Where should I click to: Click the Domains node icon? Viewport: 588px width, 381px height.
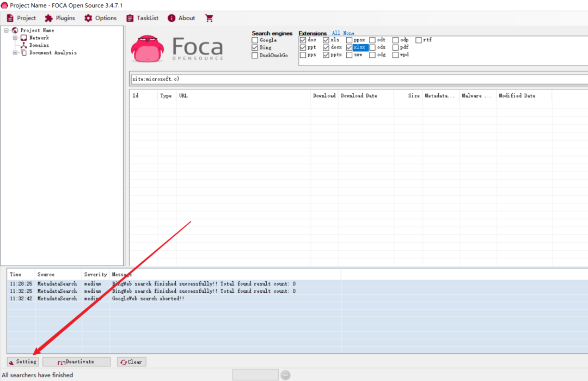click(23, 45)
